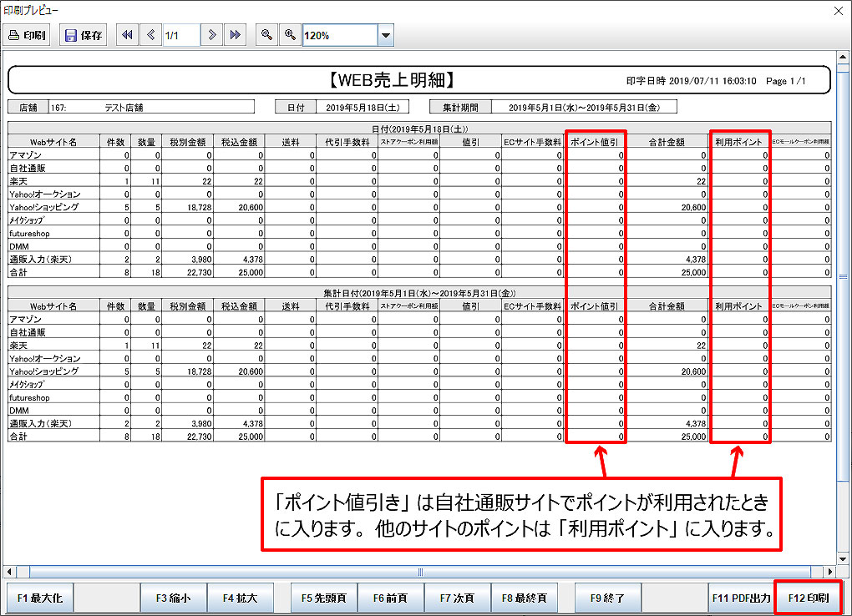Image resolution: width=852 pixels, height=616 pixels.
Task: Click the page number field showing 1/1
Action: (180, 35)
